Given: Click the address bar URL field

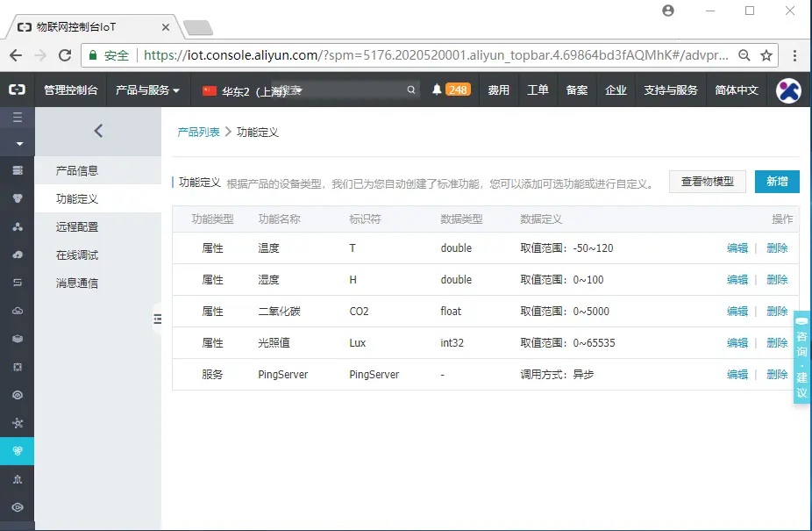Looking at the screenshot, I should click(436, 55).
